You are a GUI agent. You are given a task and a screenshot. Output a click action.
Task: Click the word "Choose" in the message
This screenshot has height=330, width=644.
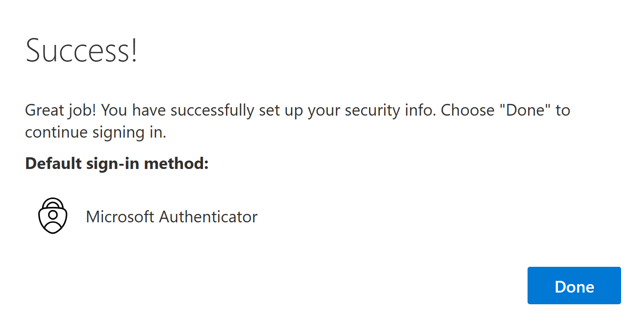472,110
